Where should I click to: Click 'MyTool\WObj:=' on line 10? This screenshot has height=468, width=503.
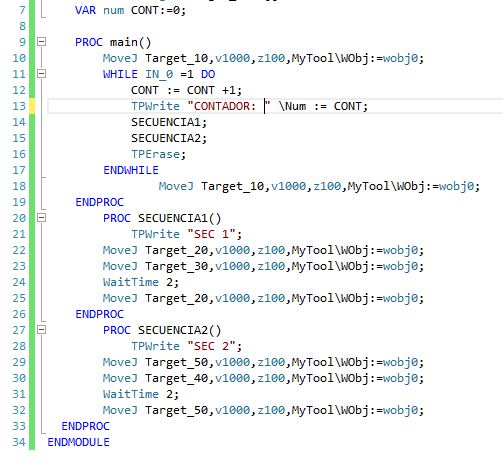click(x=337, y=58)
